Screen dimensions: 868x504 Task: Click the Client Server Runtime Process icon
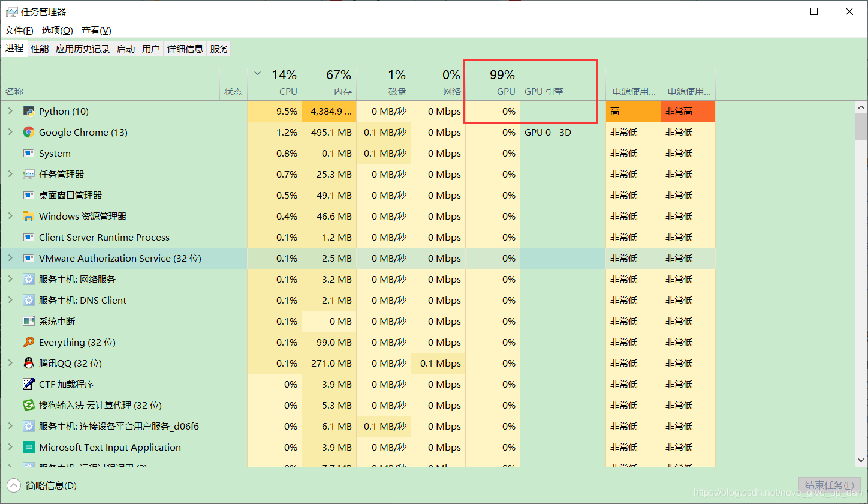pos(28,237)
